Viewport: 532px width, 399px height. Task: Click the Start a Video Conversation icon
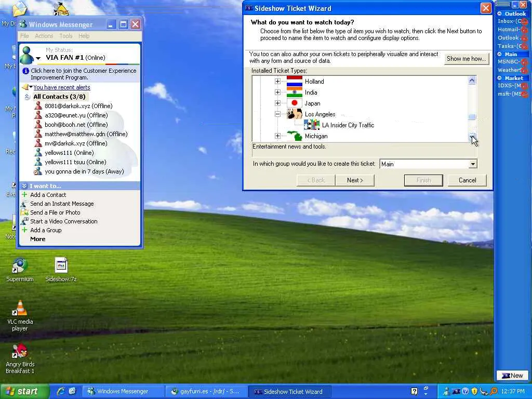pos(24,221)
